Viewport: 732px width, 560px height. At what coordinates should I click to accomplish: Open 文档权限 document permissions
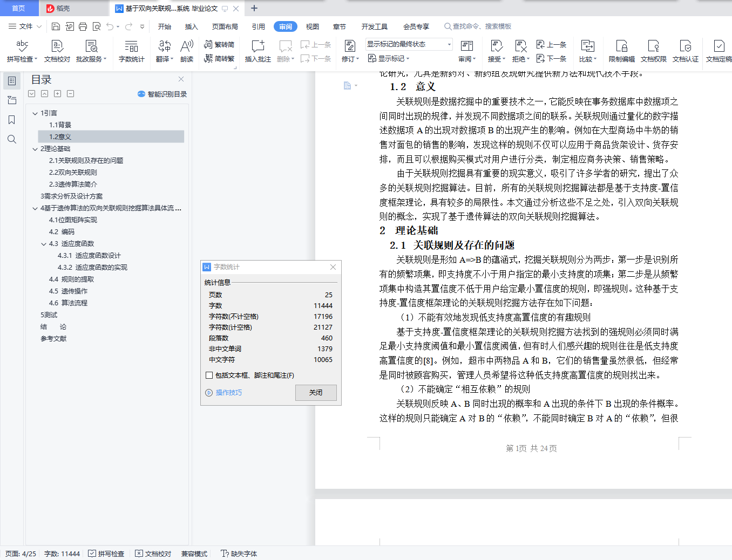(654, 51)
